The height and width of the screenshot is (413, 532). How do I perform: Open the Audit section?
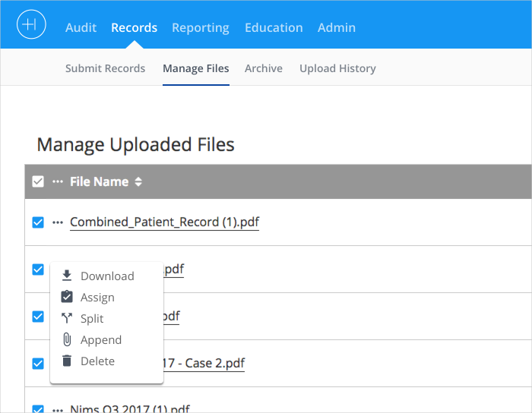coord(81,27)
